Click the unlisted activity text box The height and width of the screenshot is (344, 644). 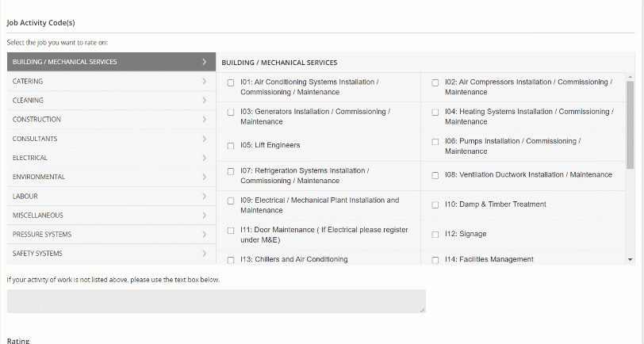[216, 301]
